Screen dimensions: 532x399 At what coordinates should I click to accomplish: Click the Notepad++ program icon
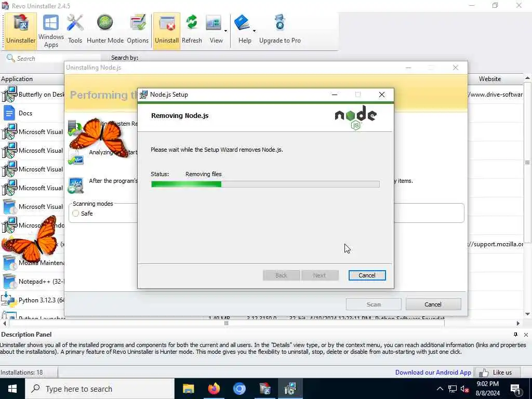coord(9,281)
